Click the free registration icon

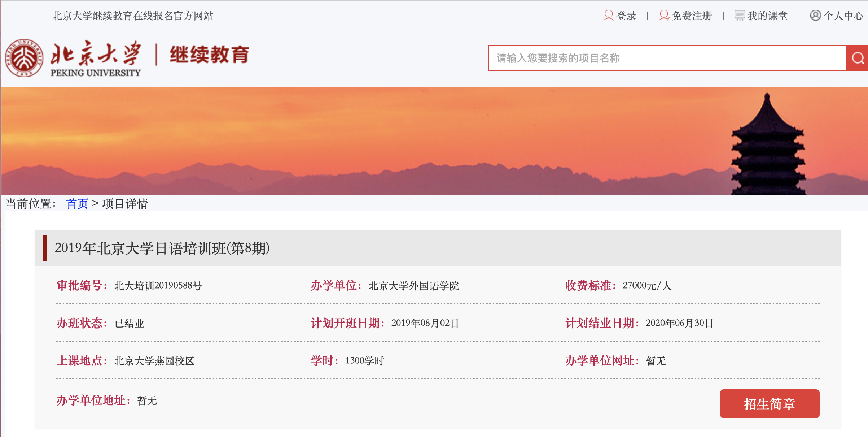pos(663,16)
